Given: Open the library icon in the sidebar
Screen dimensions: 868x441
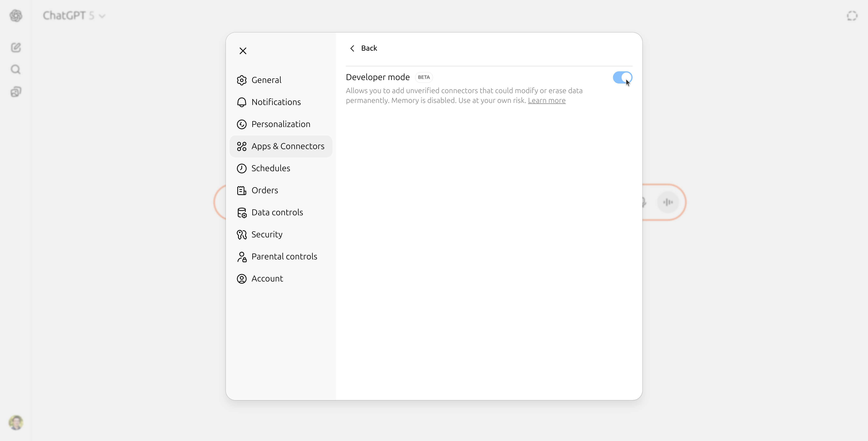Looking at the screenshot, I should pyautogui.click(x=16, y=92).
